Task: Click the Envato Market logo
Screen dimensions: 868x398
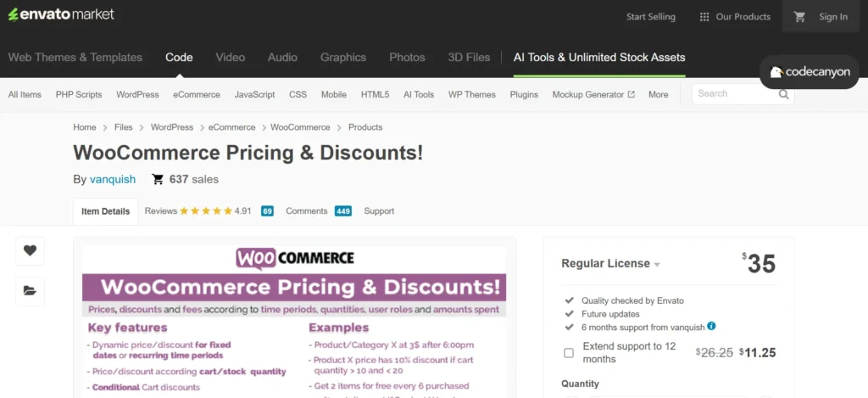Action: [x=61, y=14]
